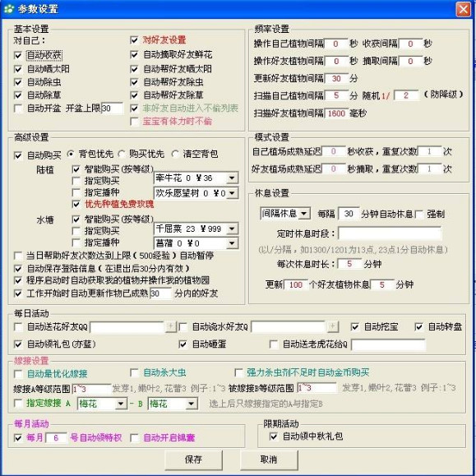Toggle 自动帮好友晒太阳 checkbox
The width and height of the screenshot is (476, 476).
[x=134, y=69]
